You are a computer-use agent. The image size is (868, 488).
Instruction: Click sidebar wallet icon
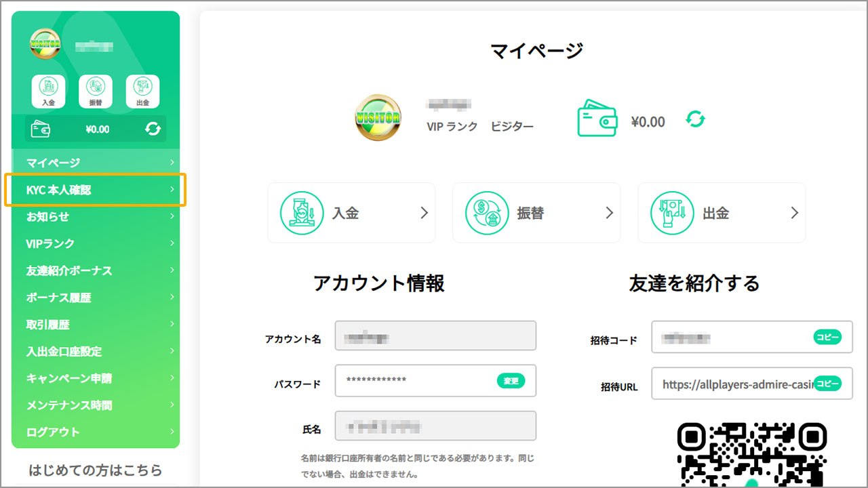click(41, 129)
